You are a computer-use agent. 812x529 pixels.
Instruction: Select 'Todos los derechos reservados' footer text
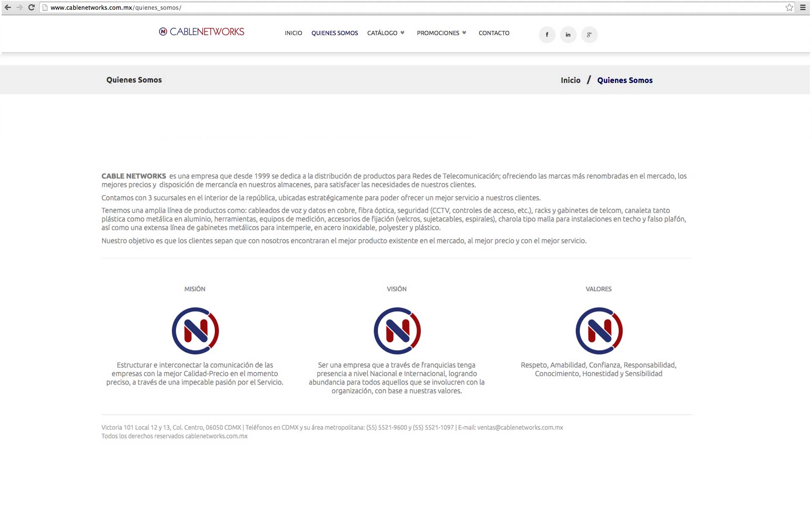pyautogui.click(x=174, y=436)
